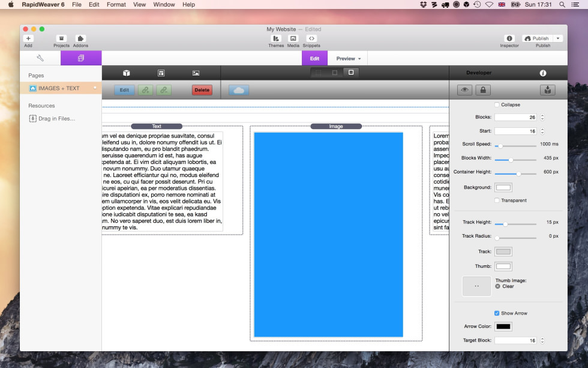The width and height of the screenshot is (588, 368).
Task: Select the wrench settings sidebar tab
Action: (x=40, y=58)
